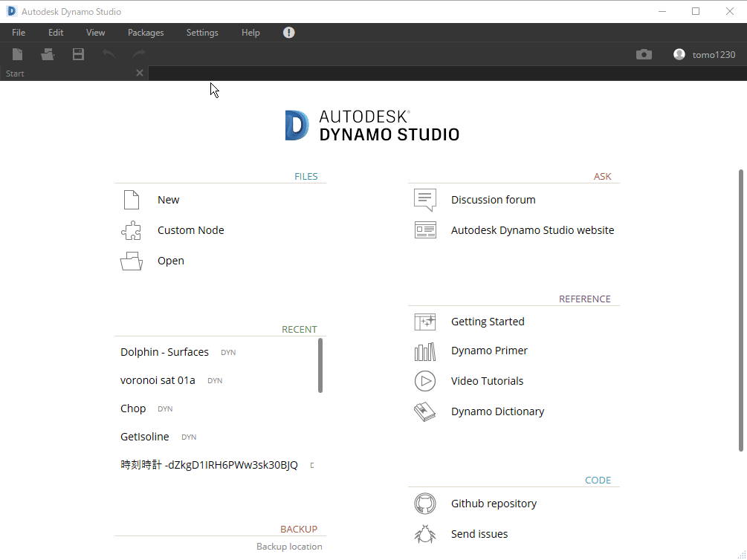Click the bug icon for Send issues
This screenshot has width=747, height=560.
(425, 534)
